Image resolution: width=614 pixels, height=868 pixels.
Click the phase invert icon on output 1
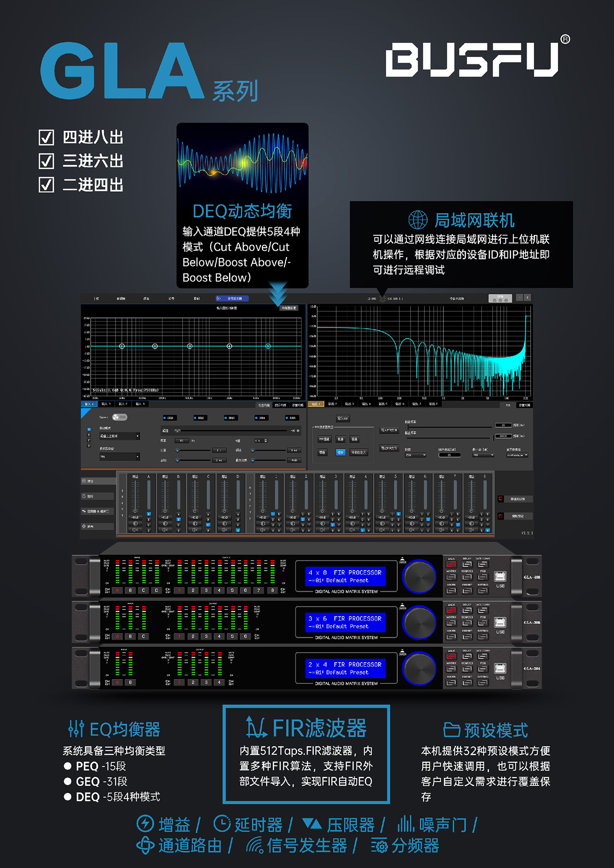coord(263,524)
